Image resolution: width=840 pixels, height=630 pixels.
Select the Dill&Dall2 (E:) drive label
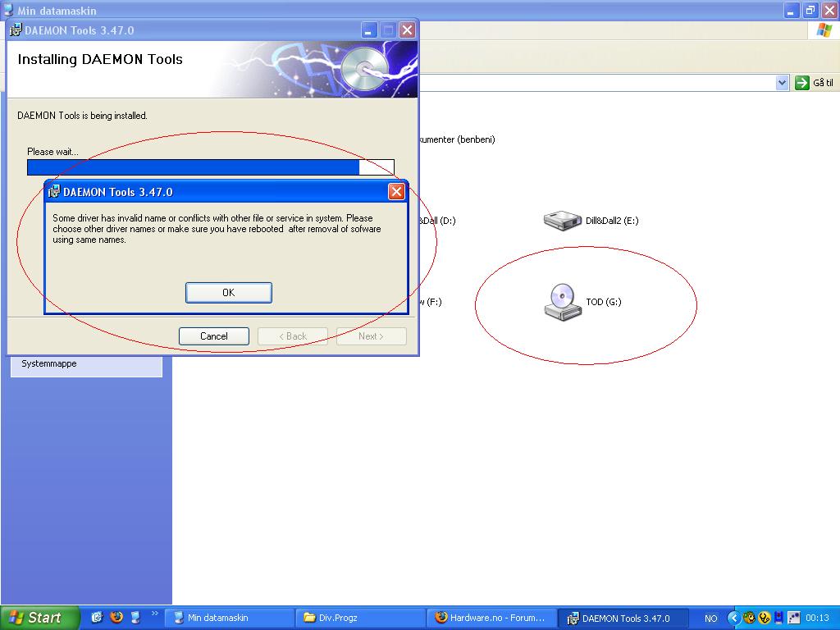click(612, 221)
